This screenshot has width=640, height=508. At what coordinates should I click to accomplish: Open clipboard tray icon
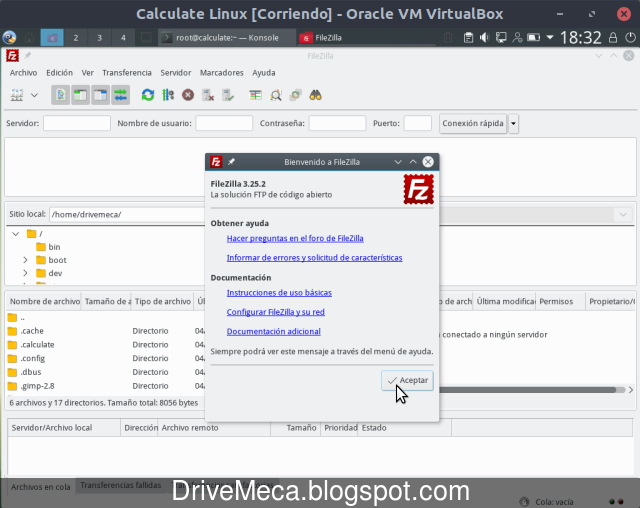click(x=468, y=38)
